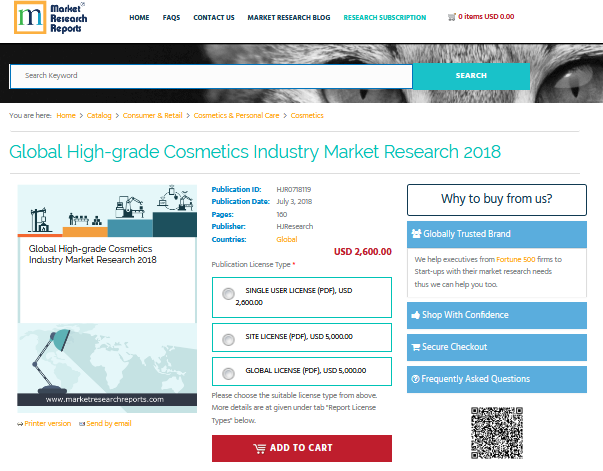The height and width of the screenshot is (471, 603).
Task: Click the report title heading
Action: click(255, 152)
